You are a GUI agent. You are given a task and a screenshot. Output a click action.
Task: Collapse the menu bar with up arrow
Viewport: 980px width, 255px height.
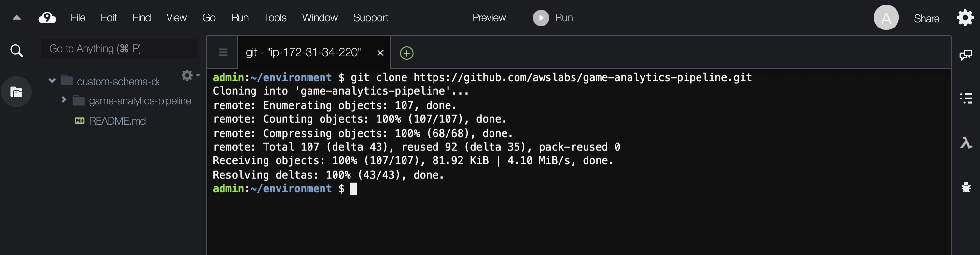[17, 18]
